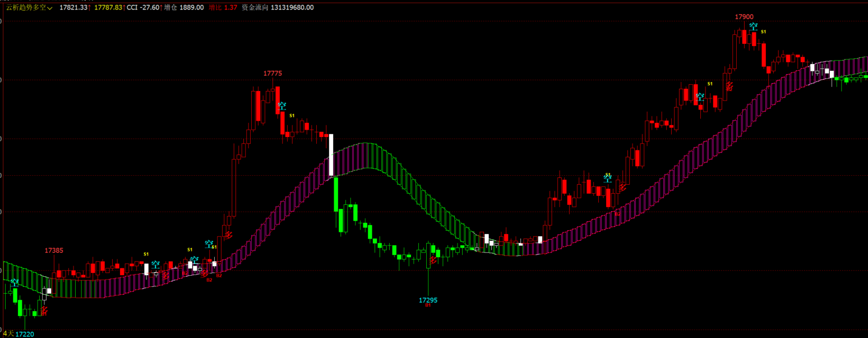Click the red 多 signal above the 17295 low

tap(432, 261)
